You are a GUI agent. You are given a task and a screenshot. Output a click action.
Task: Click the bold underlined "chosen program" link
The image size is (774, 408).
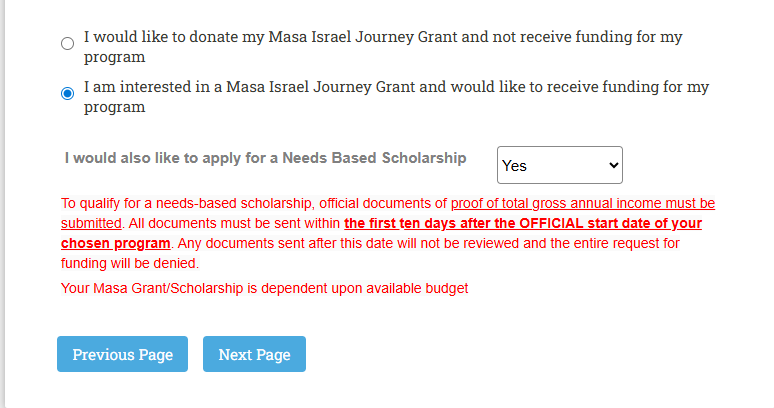tap(115, 243)
